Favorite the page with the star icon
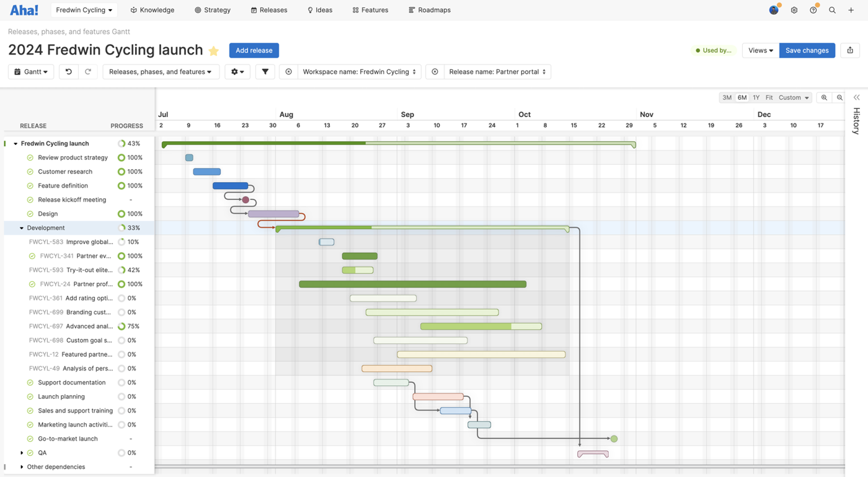 (x=214, y=51)
